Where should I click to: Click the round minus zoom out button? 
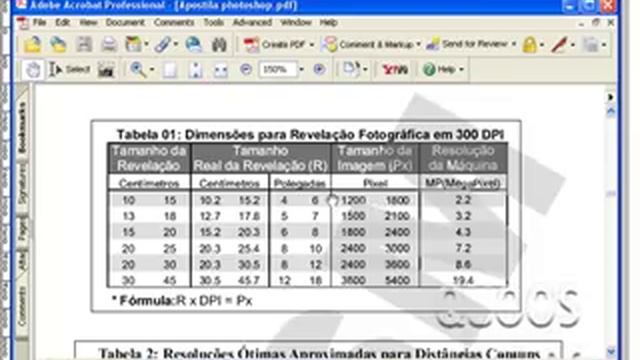[246, 69]
